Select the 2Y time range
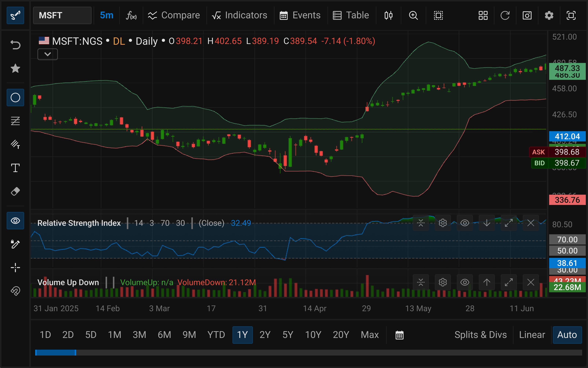 pos(265,335)
